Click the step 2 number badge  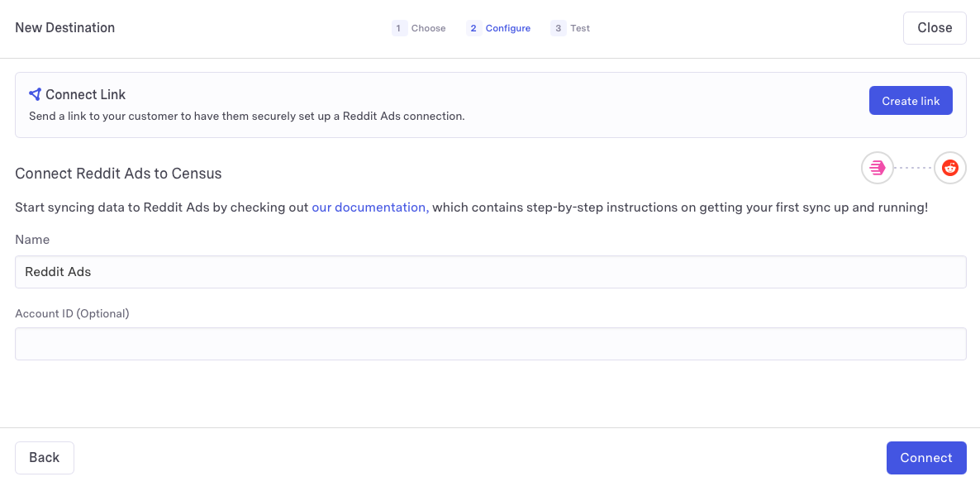point(473,28)
